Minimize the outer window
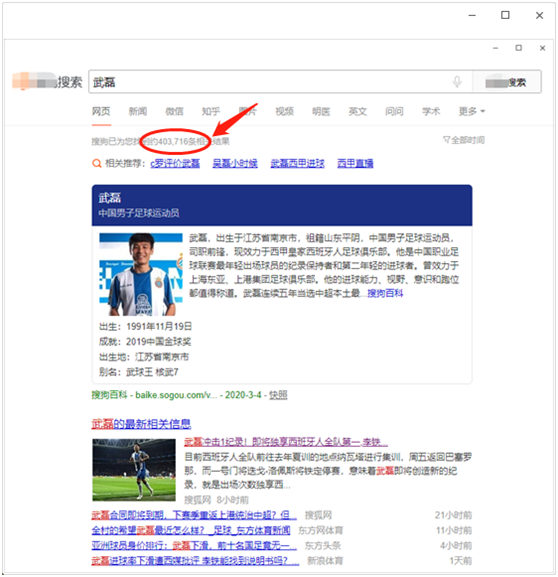 [472, 15]
